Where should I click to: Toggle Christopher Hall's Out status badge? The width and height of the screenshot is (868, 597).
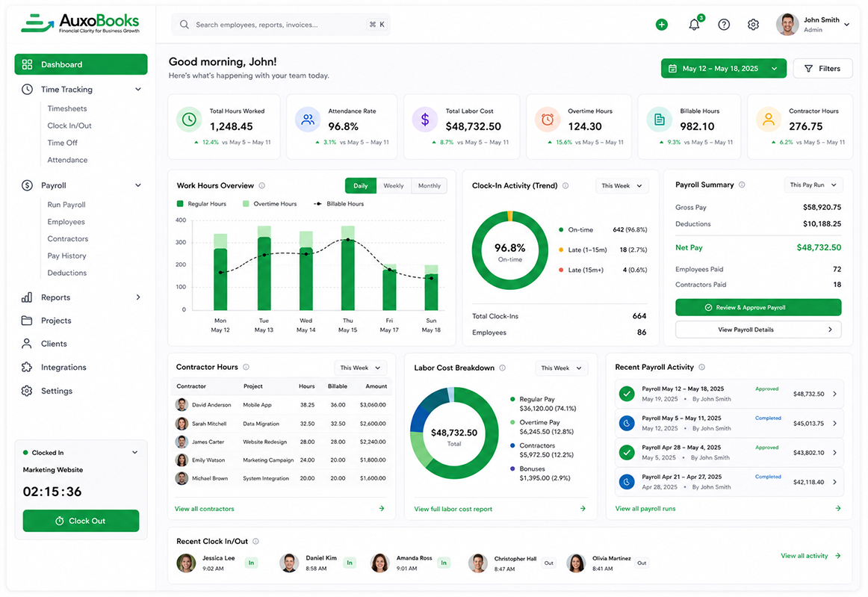pyautogui.click(x=548, y=563)
